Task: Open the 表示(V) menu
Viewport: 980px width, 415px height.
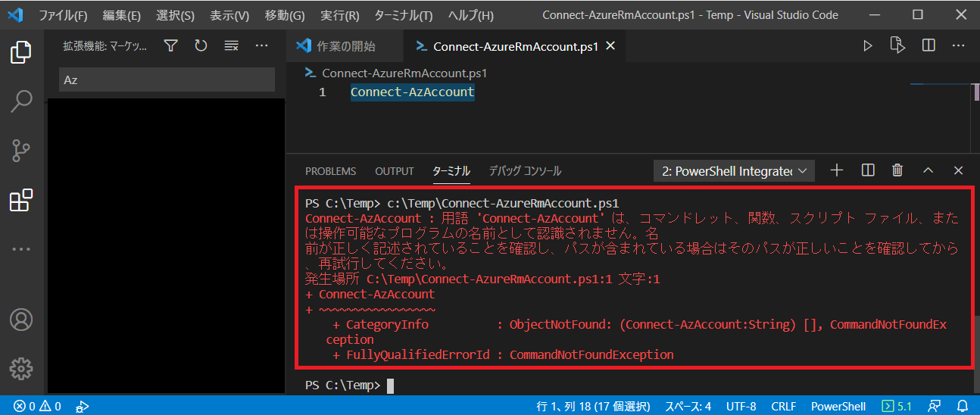Action: [230, 15]
